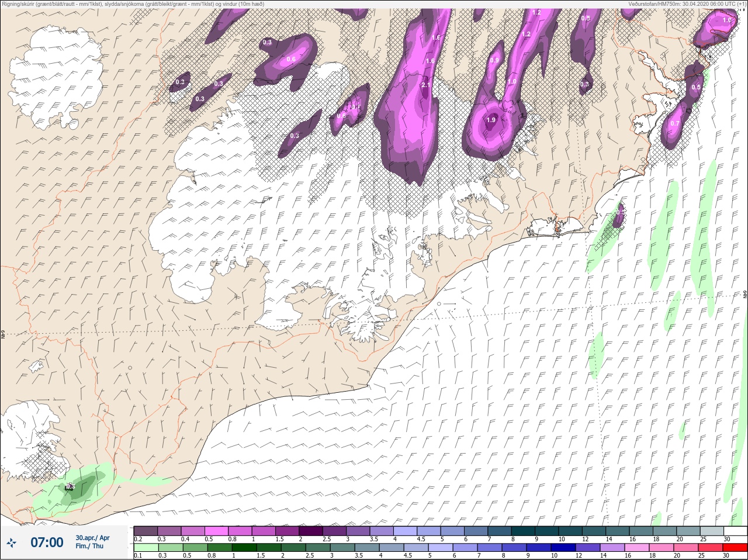This screenshot has height=560, width=748.
Task: Click the bright red legend swatch labeled 30
Action: (x=735, y=548)
